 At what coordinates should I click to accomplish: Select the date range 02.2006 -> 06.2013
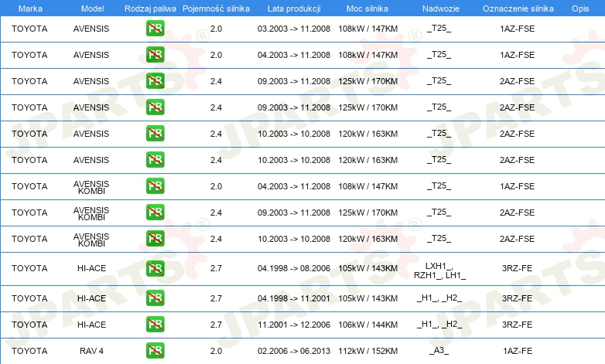click(294, 351)
